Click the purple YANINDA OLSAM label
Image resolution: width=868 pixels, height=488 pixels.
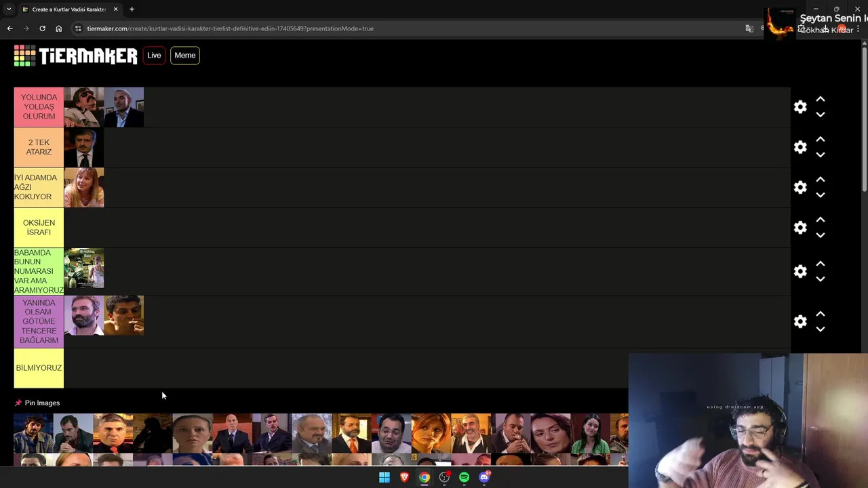pos(39,321)
